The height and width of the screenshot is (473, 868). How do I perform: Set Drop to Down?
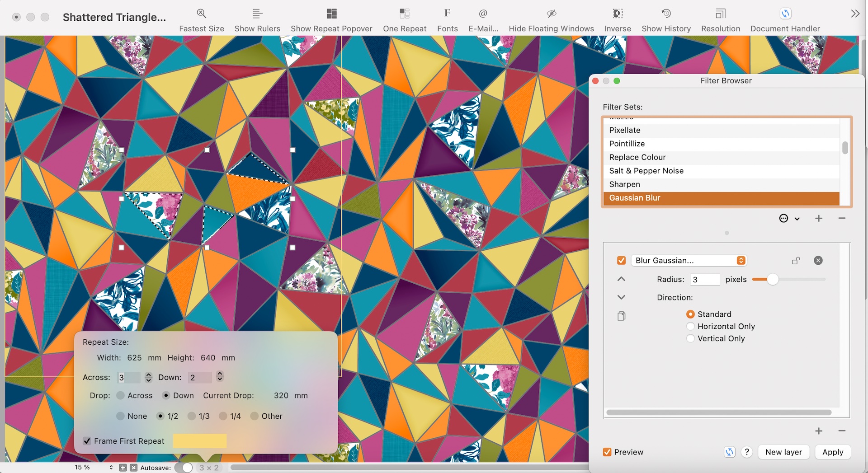click(166, 395)
